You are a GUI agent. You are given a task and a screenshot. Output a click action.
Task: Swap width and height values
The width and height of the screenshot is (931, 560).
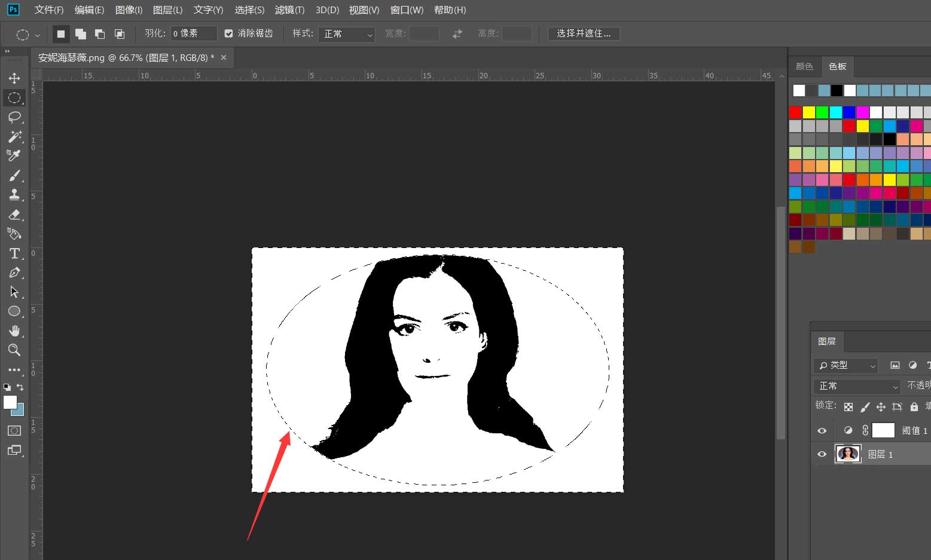pos(457,34)
